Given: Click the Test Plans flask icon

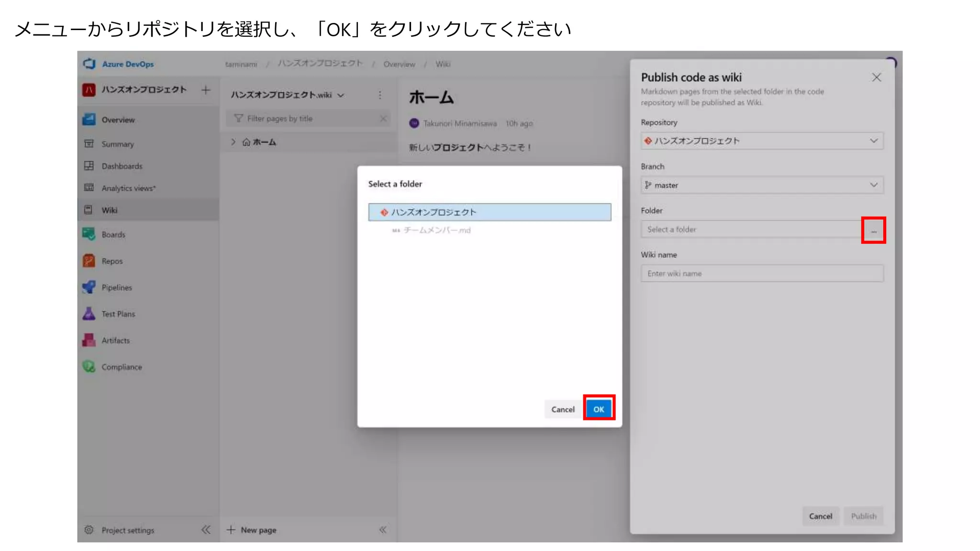Looking at the screenshot, I should [89, 314].
